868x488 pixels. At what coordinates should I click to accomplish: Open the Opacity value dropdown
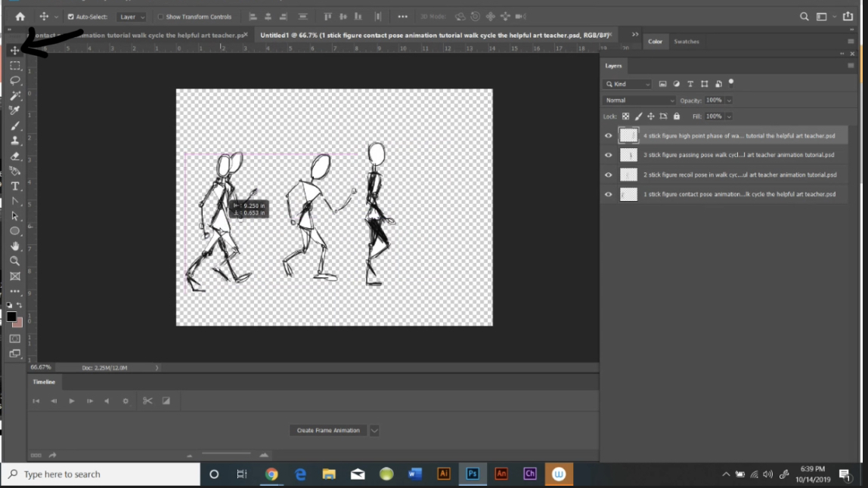click(x=728, y=100)
